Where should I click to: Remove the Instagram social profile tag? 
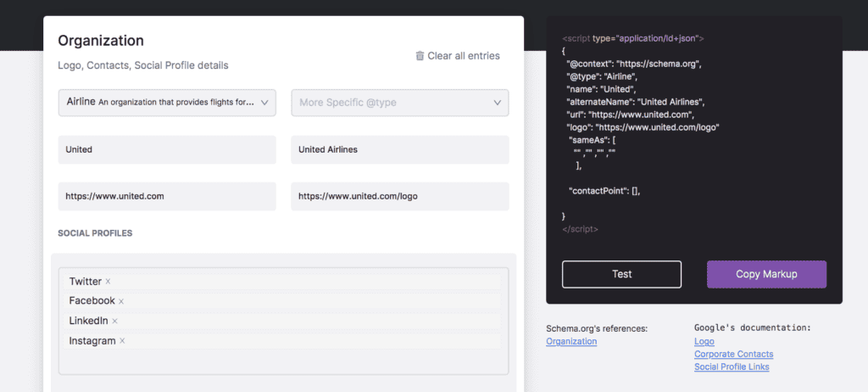(122, 341)
